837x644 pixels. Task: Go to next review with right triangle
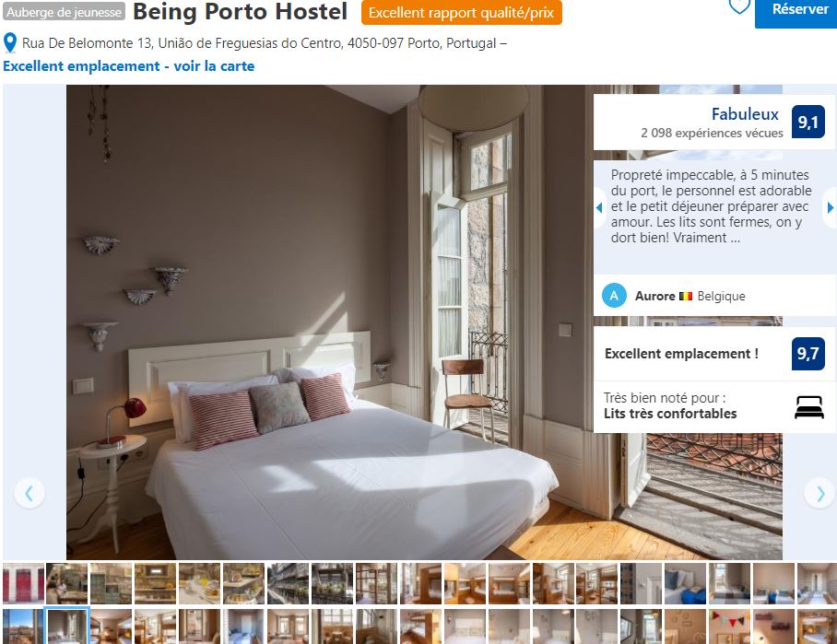click(830, 207)
